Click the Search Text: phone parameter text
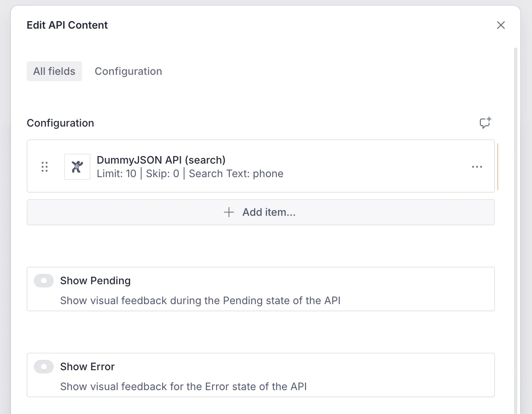This screenshot has height=414, width=532. point(236,174)
